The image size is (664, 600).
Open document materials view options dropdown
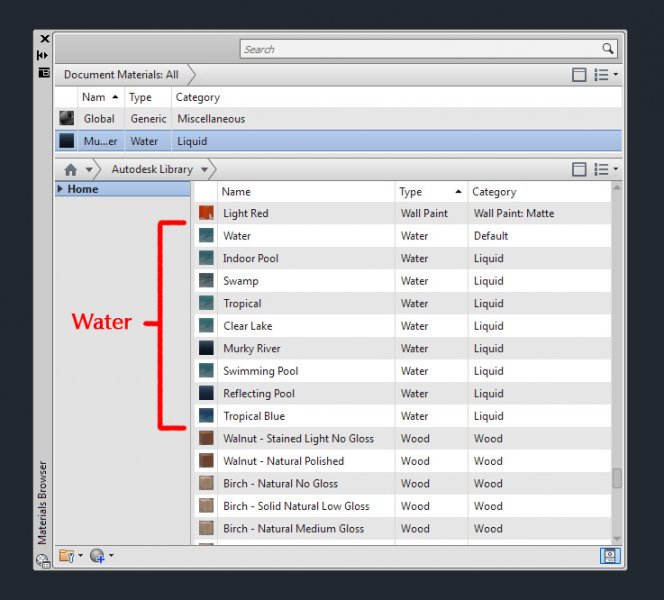[x=606, y=75]
